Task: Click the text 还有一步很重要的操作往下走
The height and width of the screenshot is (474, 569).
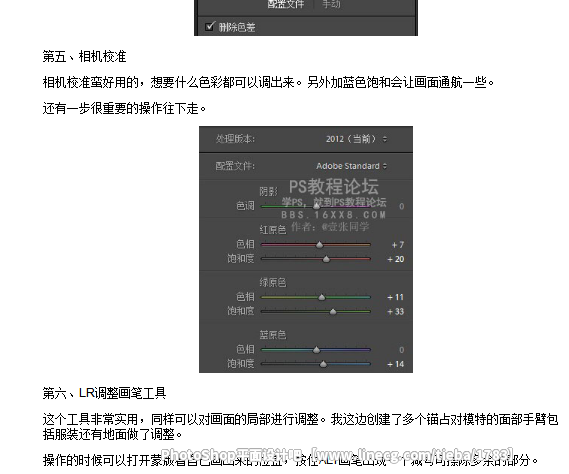Action: tap(124, 108)
